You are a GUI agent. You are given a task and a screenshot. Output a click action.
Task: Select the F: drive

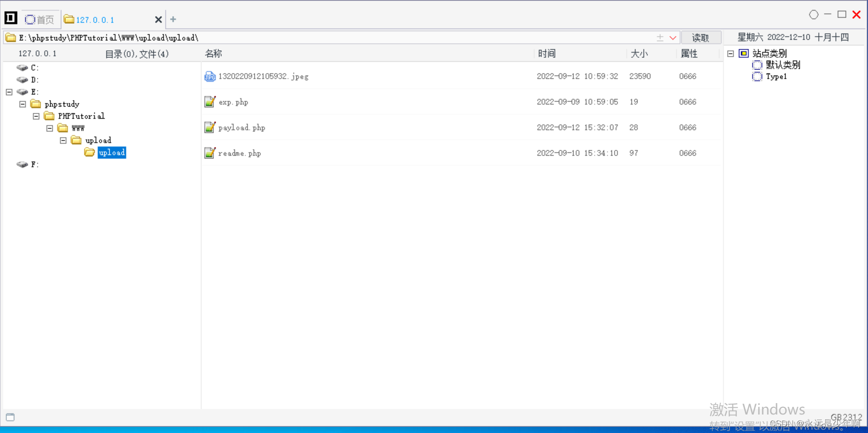click(x=35, y=165)
